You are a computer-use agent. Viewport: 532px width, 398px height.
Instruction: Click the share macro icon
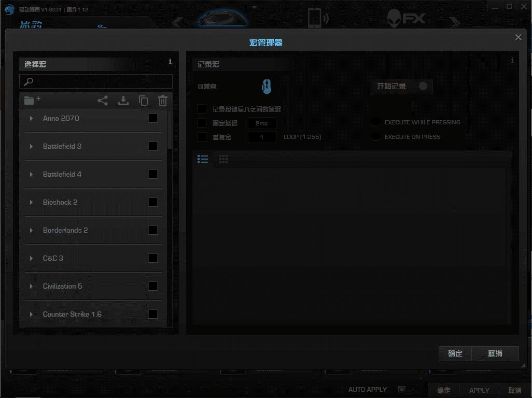(x=103, y=101)
